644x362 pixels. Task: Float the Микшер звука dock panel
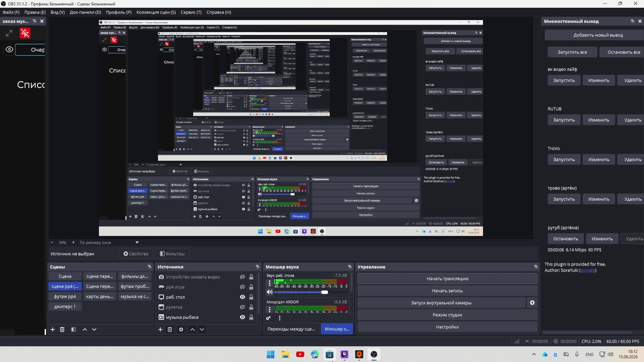(350, 267)
